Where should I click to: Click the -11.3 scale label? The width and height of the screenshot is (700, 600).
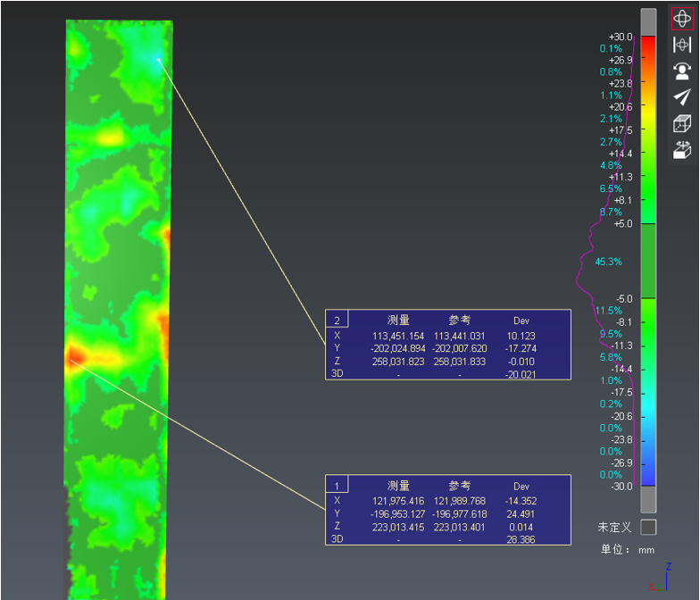click(x=621, y=346)
